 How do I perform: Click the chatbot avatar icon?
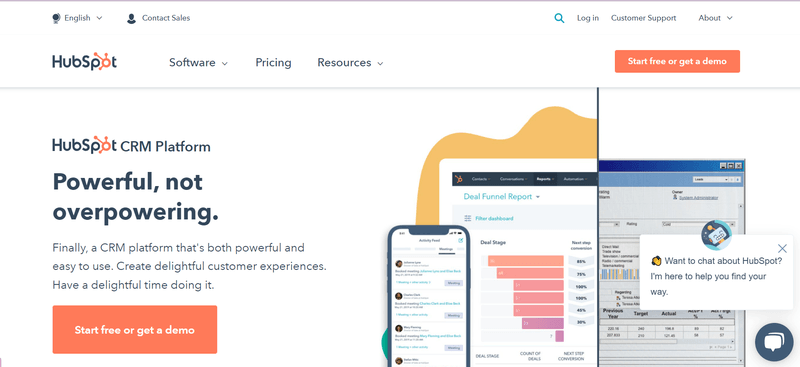[716, 235]
